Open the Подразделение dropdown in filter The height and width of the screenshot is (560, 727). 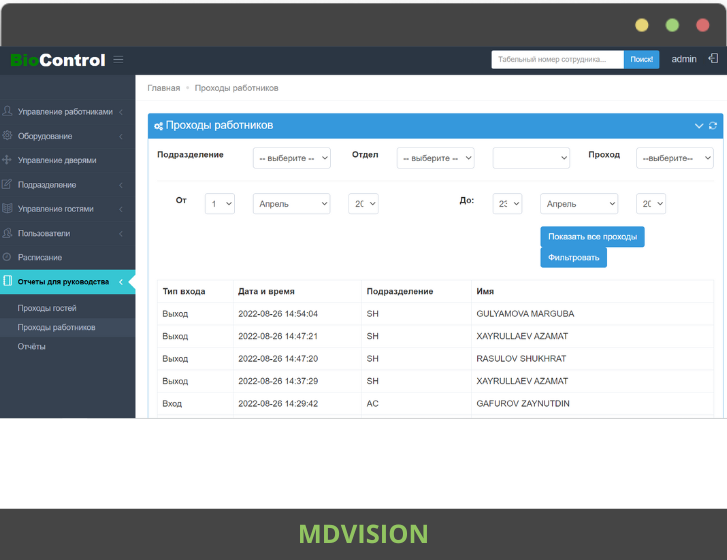click(x=291, y=158)
